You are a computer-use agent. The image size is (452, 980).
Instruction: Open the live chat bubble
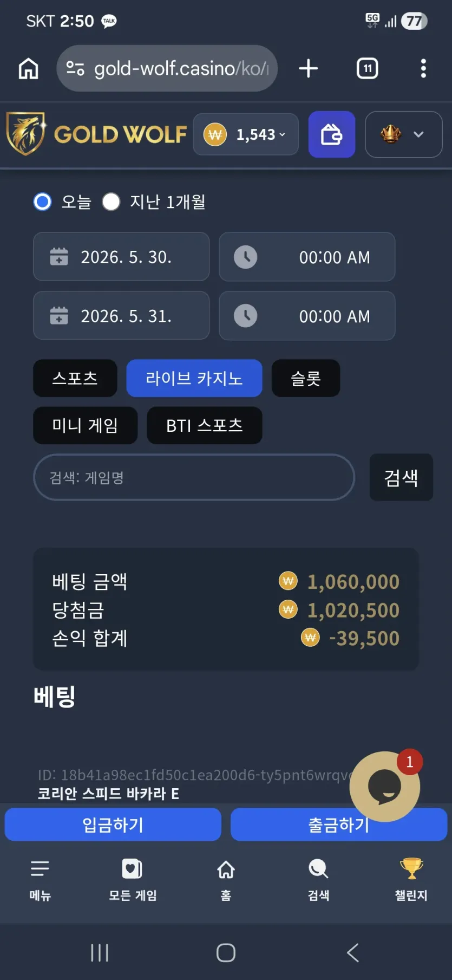tap(385, 786)
